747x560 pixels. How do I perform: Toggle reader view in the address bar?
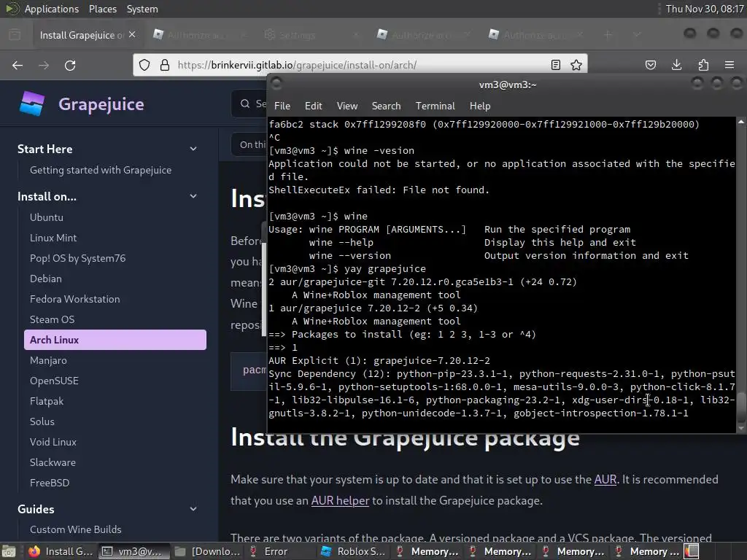[555, 65]
